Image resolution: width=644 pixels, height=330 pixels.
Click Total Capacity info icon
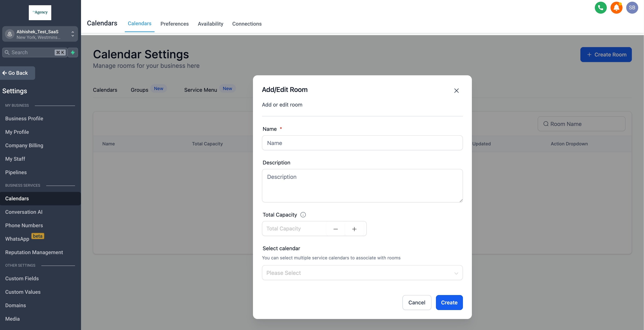point(303,215)
